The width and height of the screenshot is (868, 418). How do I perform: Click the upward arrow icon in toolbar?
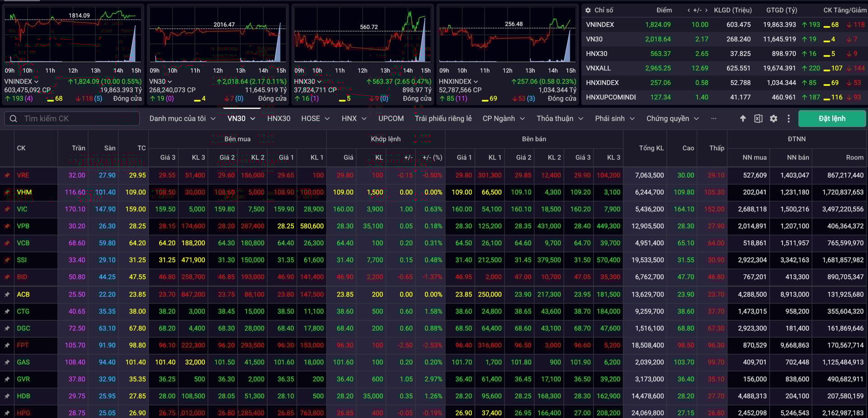click(x=742, y=118)
